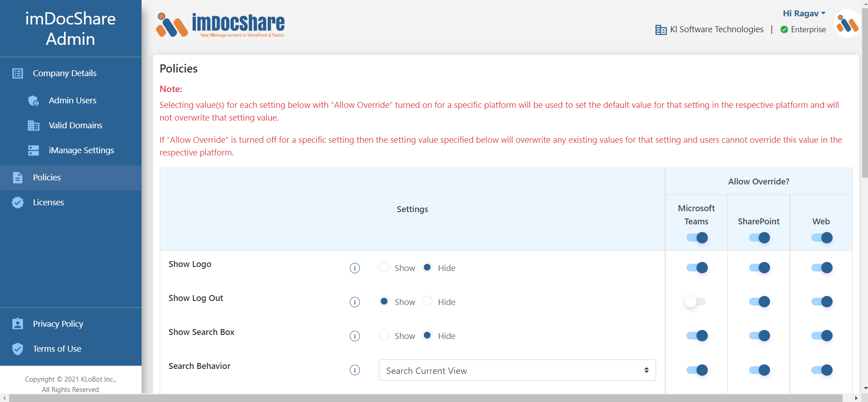The height and width of the screenshot is (402, 868).
Task: Toggle Web header override switch
Action: [822, 238]
